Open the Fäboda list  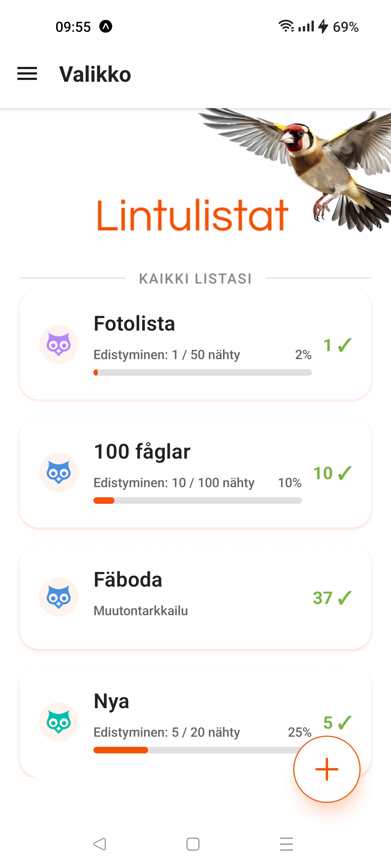point(128,579)
